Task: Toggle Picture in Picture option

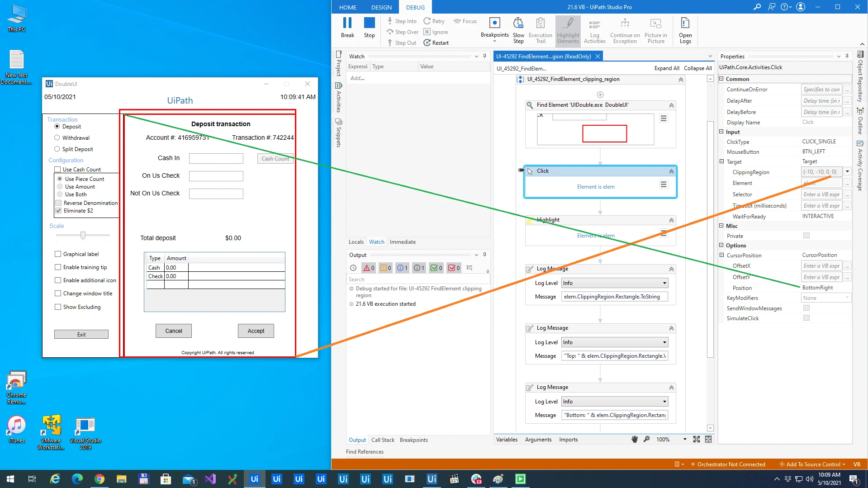Action: point(655,30)
